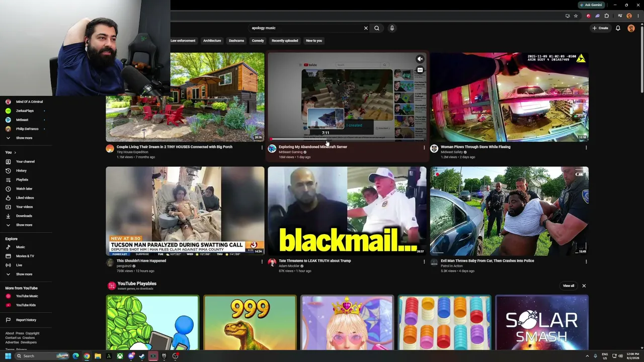Mute the Minecraft preview video
The width and height of the screenshot is (644, 362).
click(x=420, y=59)
